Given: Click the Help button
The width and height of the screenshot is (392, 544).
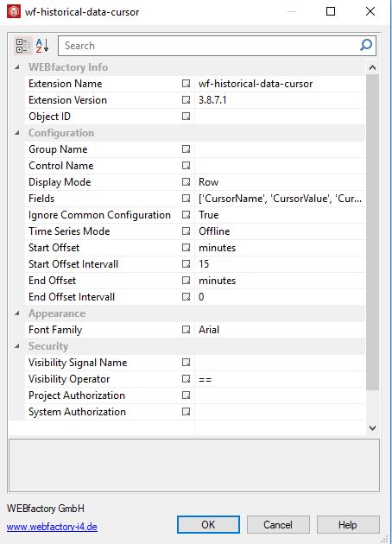Looking at the screenshot, I should (x=348, y=525).
